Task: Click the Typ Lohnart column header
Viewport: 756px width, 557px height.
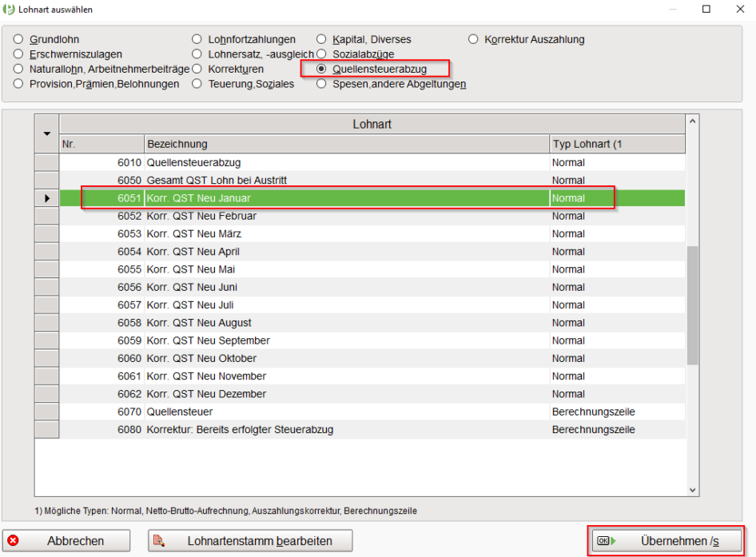Action: (617, 144)
